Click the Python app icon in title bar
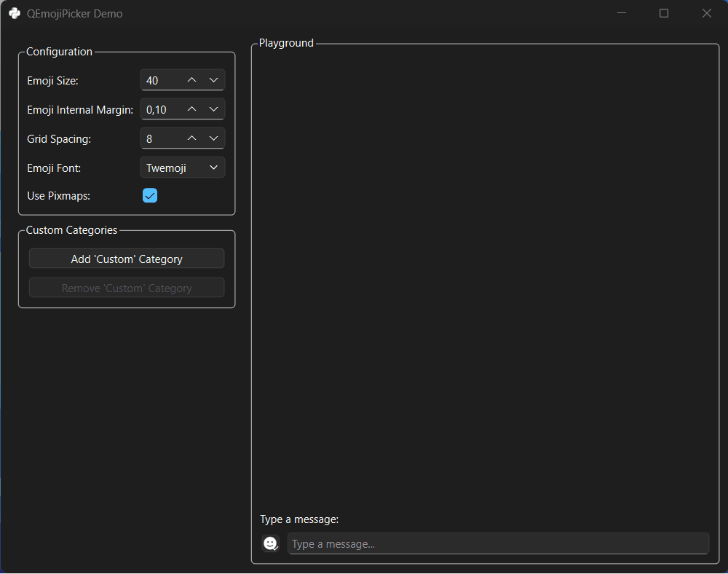The width and height of the screenshot is (728, 574). point(15,13)
